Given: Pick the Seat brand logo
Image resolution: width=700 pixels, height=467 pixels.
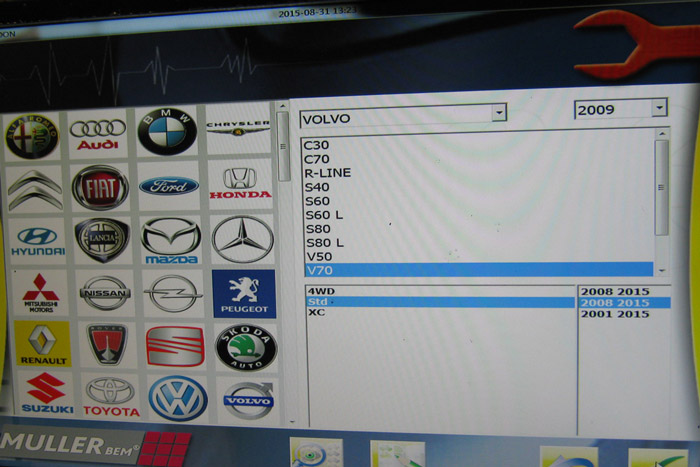Looking at the screenshot, I should (x=175, y=346).
